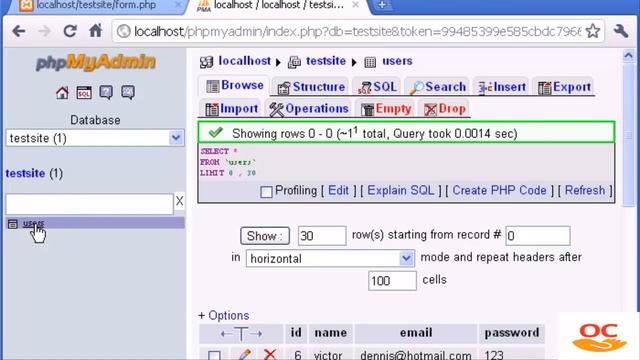Screen dimensions: 640x360
Task: Delete victor row with red X icon
Action: tap(270, 355)
